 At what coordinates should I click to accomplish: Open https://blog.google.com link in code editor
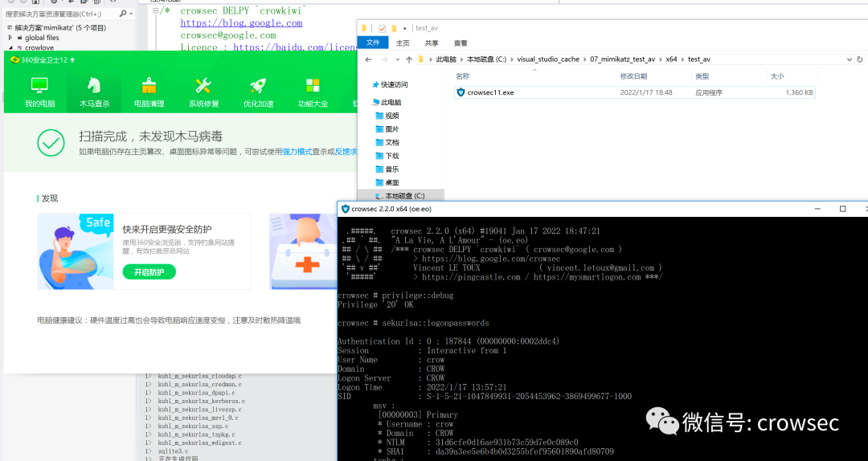241,23
